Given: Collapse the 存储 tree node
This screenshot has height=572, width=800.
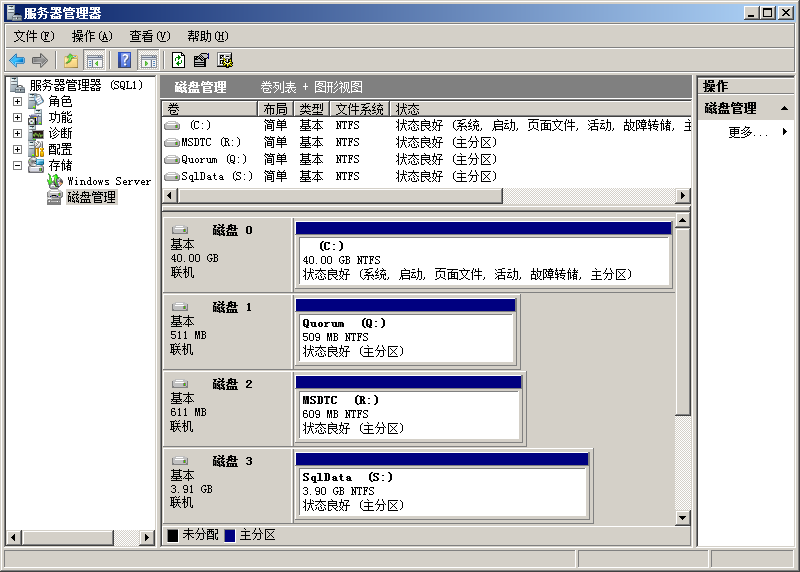Looking at the screenshot, I should click(x=17, y=165).
